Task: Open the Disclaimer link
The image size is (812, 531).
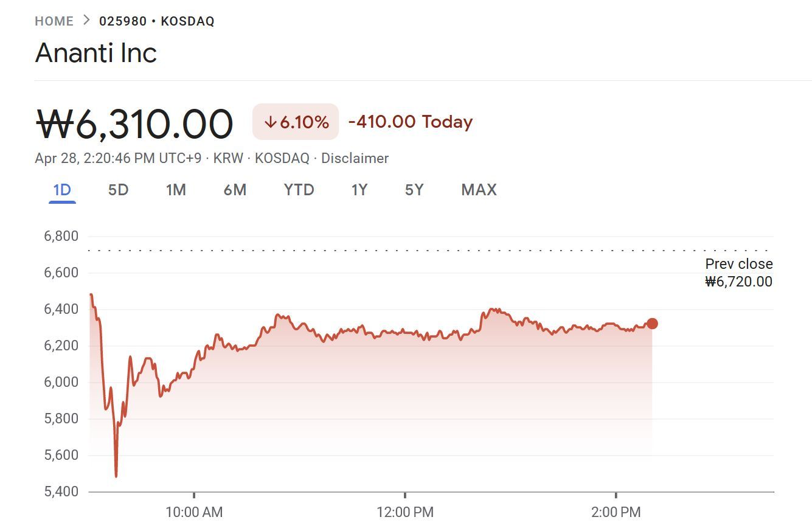Action: tap(355, 159)
